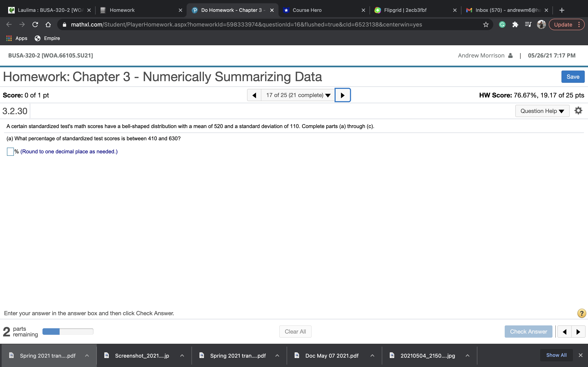
Task: Click the Save button for homework
Action: coord(573,76)
